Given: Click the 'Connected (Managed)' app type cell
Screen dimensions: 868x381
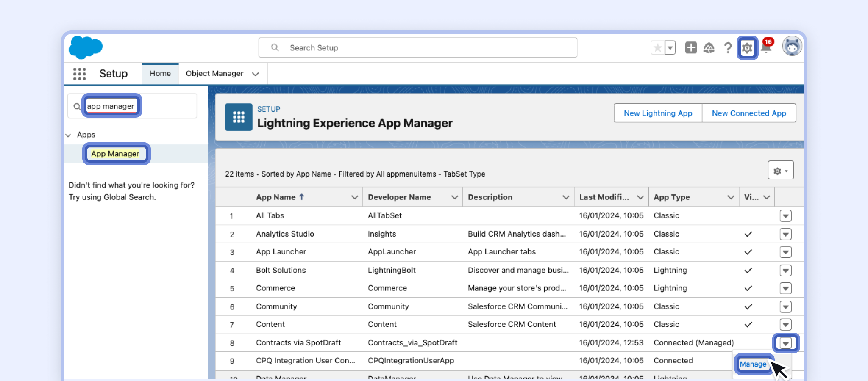Looking at the screenshot, I should [x=693, y=343].
